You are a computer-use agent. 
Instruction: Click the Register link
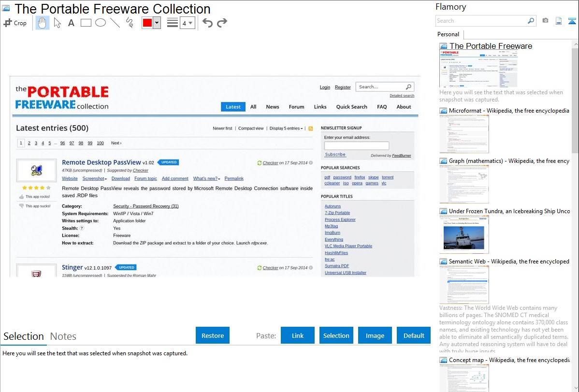pos(343,87)
